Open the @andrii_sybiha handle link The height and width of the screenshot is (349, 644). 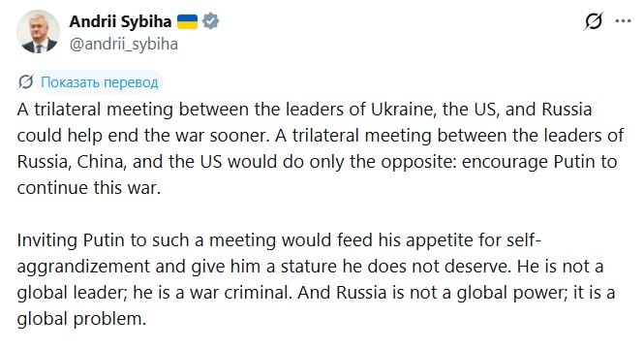tap(123, 44)
